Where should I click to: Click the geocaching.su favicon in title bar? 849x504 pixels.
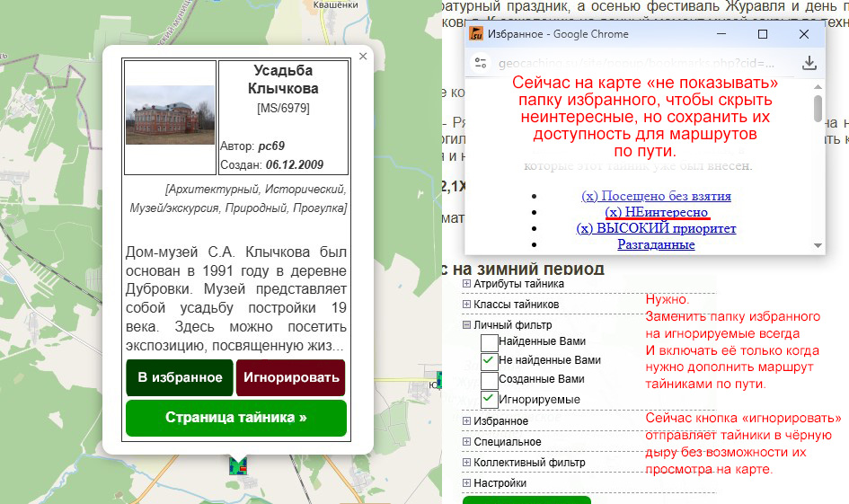(x=474, y=34)
